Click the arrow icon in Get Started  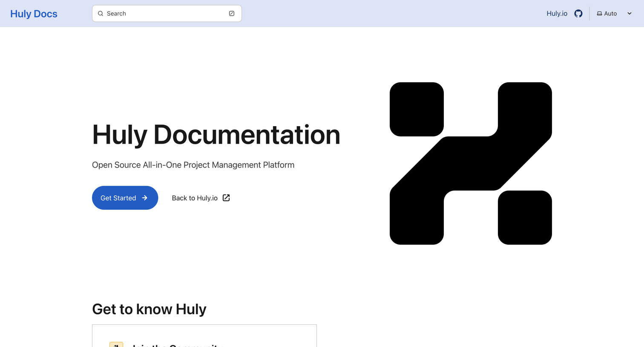[x=145, y=198]
